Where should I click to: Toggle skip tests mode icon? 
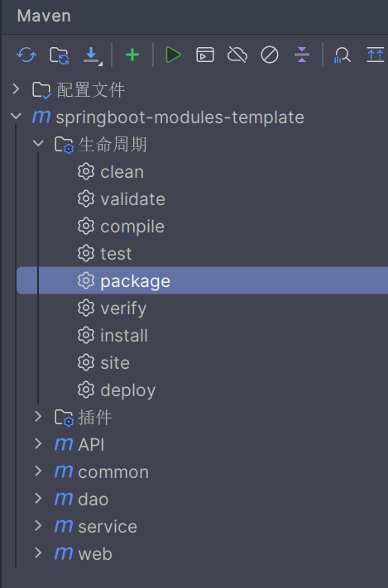pos(270,55)
